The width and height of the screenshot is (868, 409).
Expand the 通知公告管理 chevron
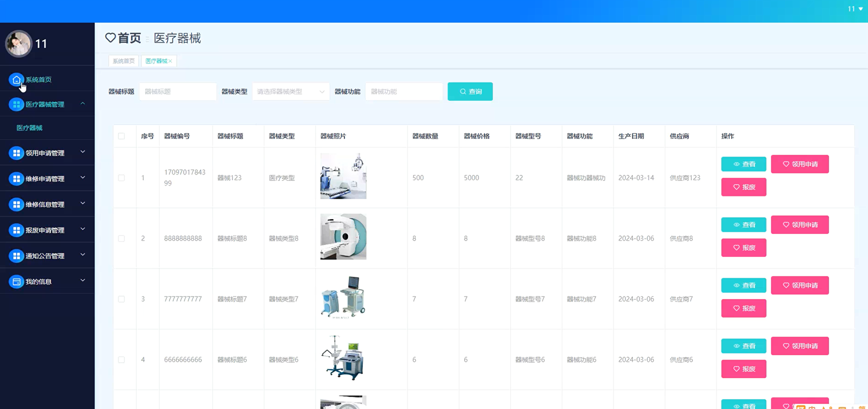[82, 255]
